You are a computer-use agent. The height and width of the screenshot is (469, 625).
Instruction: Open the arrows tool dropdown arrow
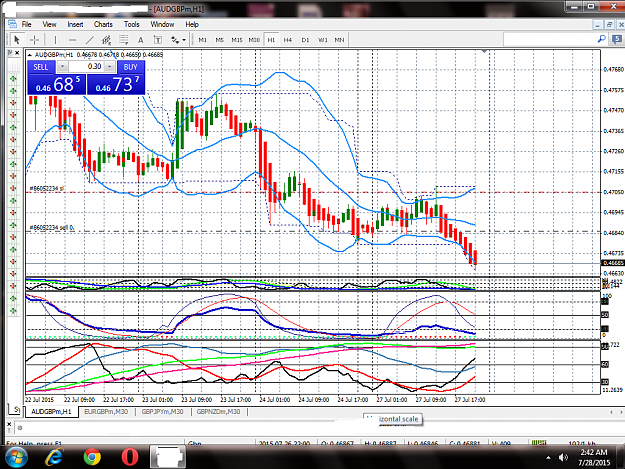[x=184, y=40]
